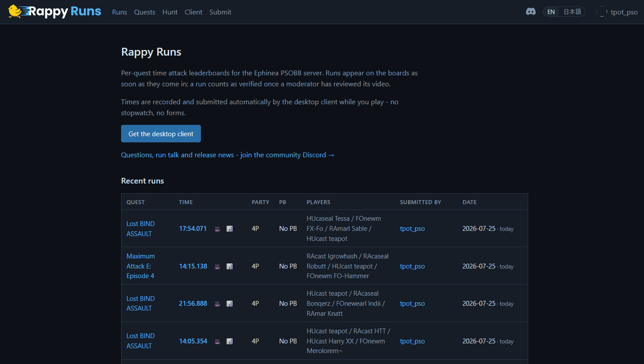The image size is (644, 364).
Task: Open tpot_pso submitter link in 21:56.888 row
Action: coord(412,303)
